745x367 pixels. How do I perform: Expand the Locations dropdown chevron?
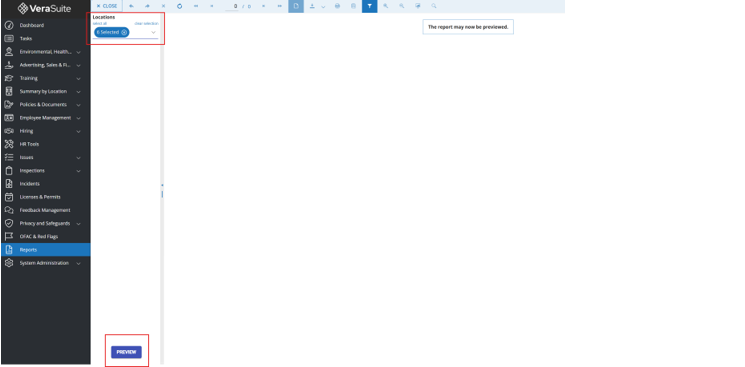[x=153, y=32]
